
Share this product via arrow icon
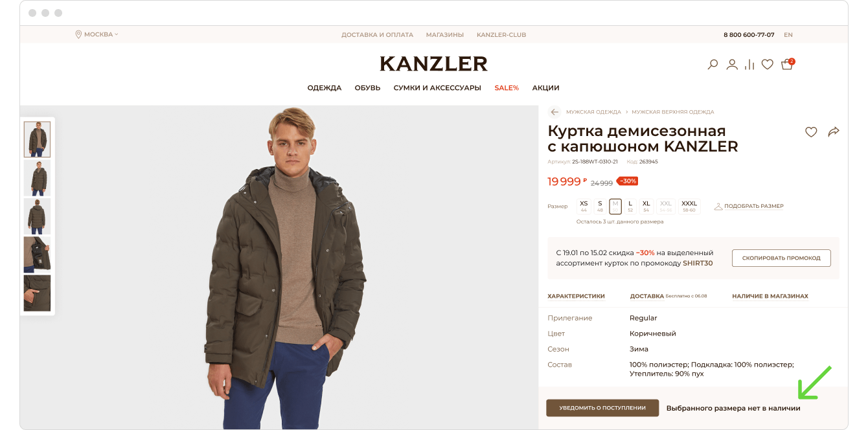coord(834,132)
